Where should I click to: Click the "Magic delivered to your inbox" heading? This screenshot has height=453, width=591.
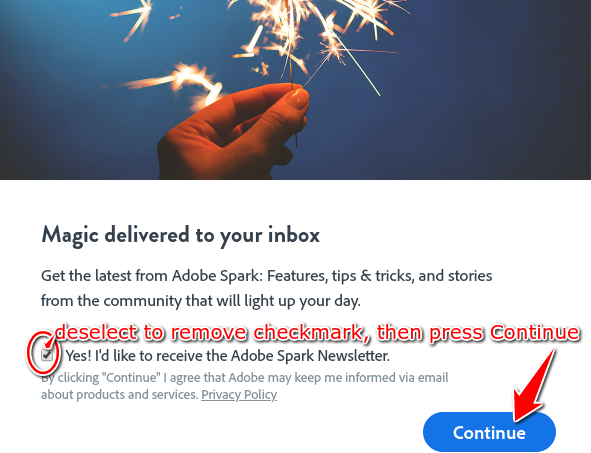(181, 236)
